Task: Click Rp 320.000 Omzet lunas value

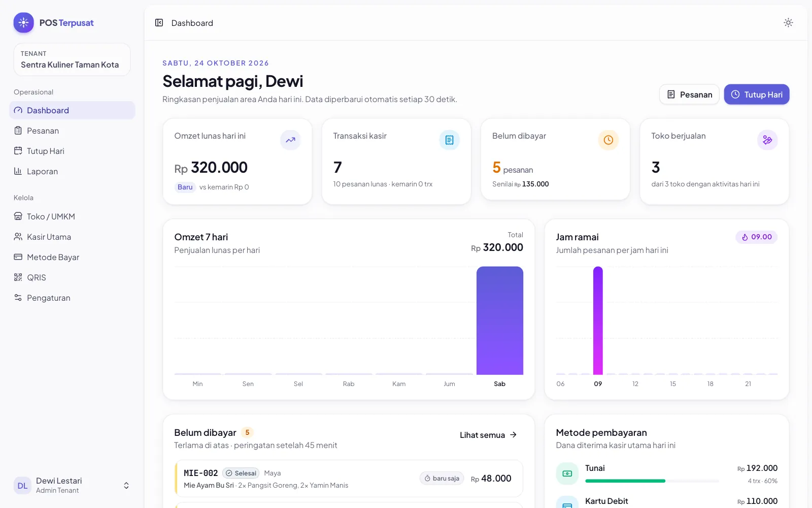Action: tap(211, 168)
